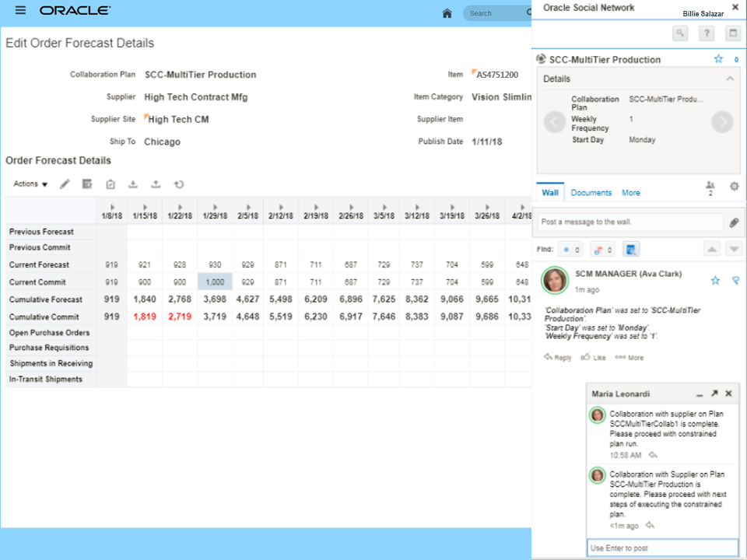This screenshot has width=747, height=560.
Task: Expand the 1/15/18 week column
Action: tap(146, 207)
